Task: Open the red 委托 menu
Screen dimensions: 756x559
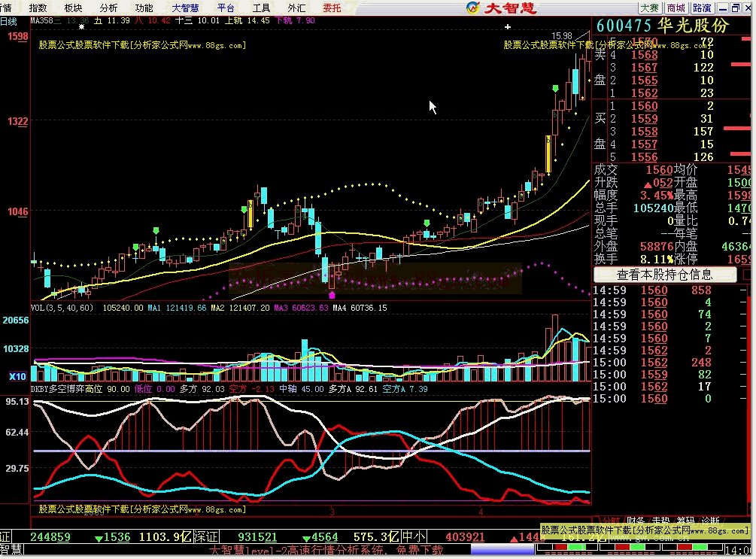Action: coord(332,8)
